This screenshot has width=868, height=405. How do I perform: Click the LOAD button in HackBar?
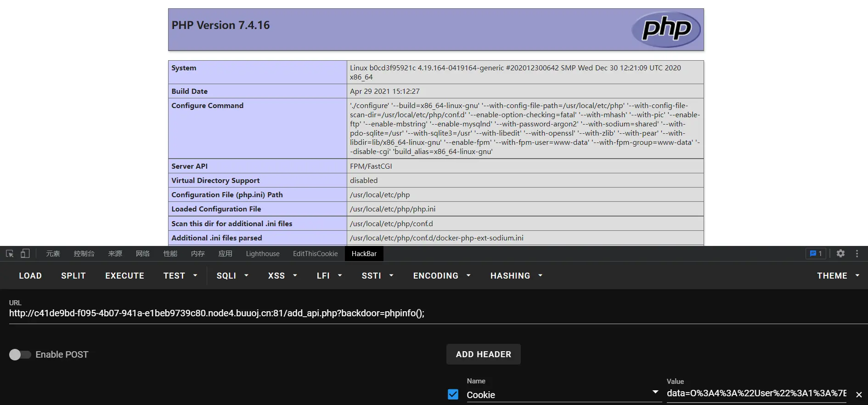30,276
